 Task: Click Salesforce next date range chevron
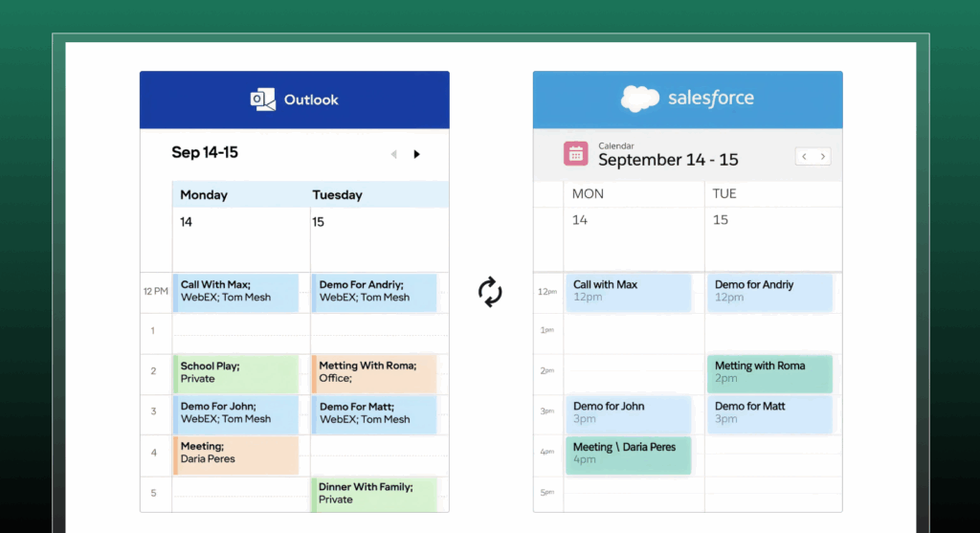(822, 156)
